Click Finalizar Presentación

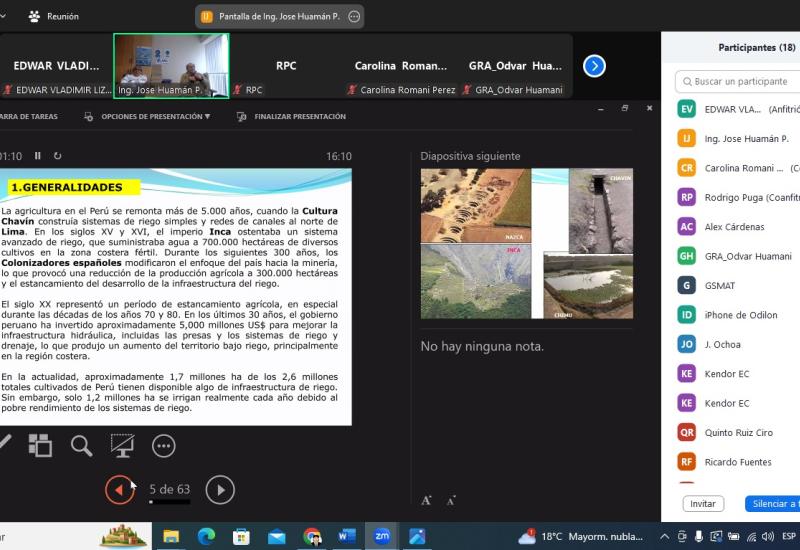tap(291, 117)
